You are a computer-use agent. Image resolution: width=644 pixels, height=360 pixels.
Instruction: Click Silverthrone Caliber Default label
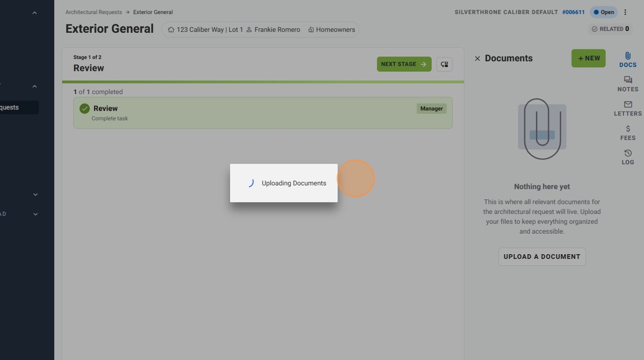pyautogui.click(x=506, y=12)
